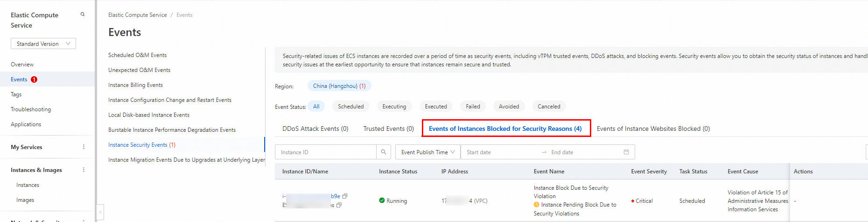Open Events of Instances Blocked for Security Reasons tab
The width and height of the screenshot is (868, 222).
coord(505,129)
